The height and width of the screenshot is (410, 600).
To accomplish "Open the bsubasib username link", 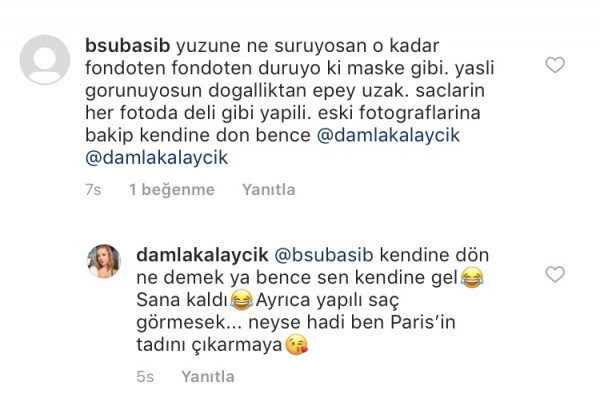I will [x=127, y=46].
